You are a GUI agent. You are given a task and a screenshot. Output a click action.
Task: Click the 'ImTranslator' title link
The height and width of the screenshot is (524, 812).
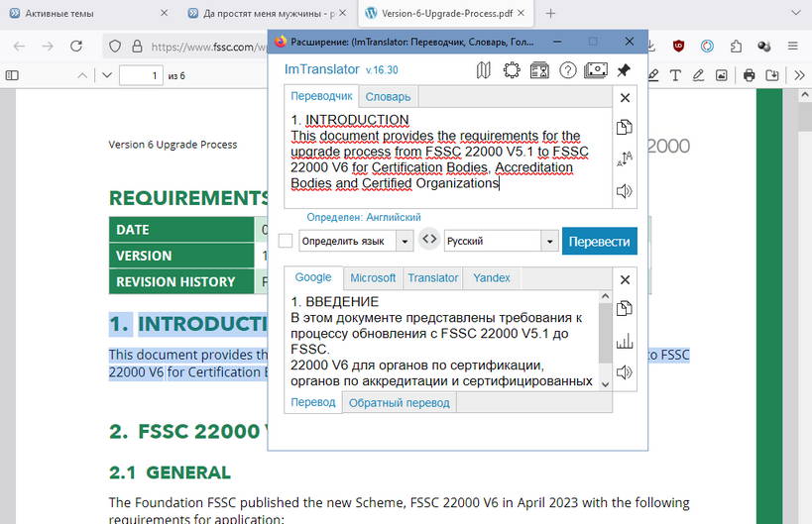321,69
